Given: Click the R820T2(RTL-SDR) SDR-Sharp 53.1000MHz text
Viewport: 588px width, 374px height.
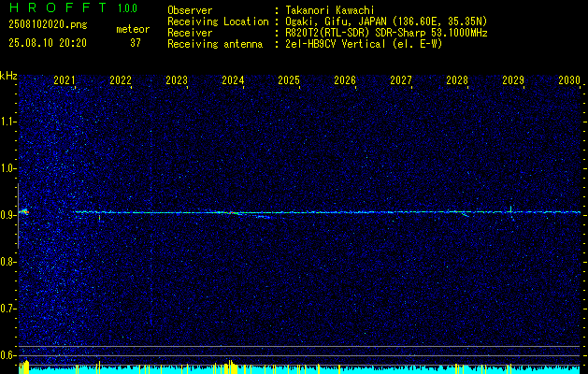Looking at the screenshot, I should point(386,33).
